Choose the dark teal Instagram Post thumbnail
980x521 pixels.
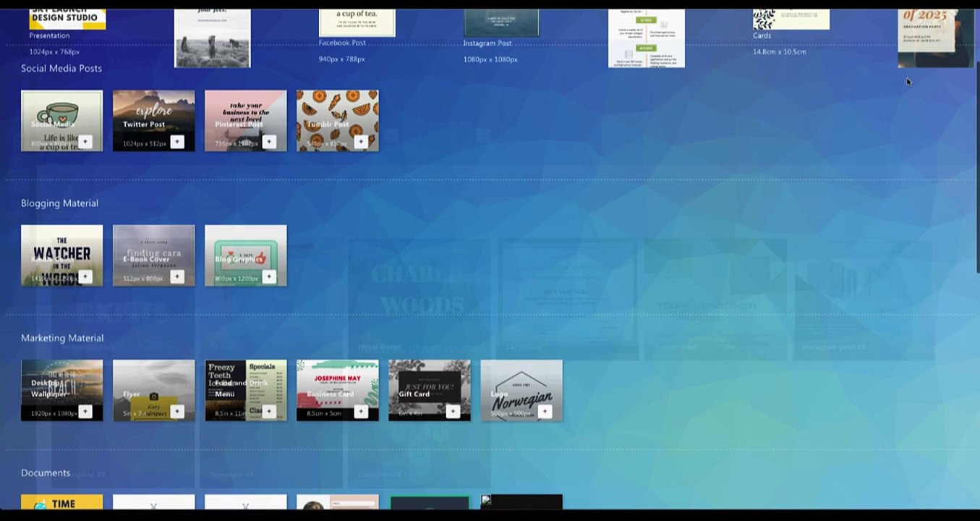coord(501,22)
